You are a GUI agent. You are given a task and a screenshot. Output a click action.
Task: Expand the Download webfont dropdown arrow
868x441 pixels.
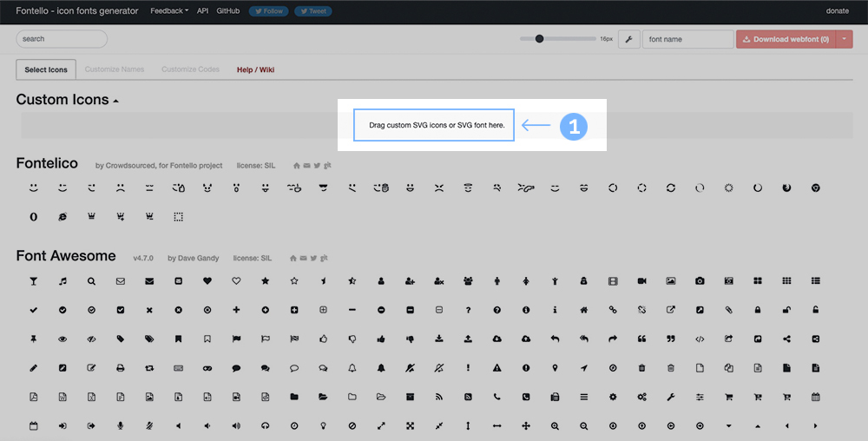pyautogui.click(x=845, y=39)
